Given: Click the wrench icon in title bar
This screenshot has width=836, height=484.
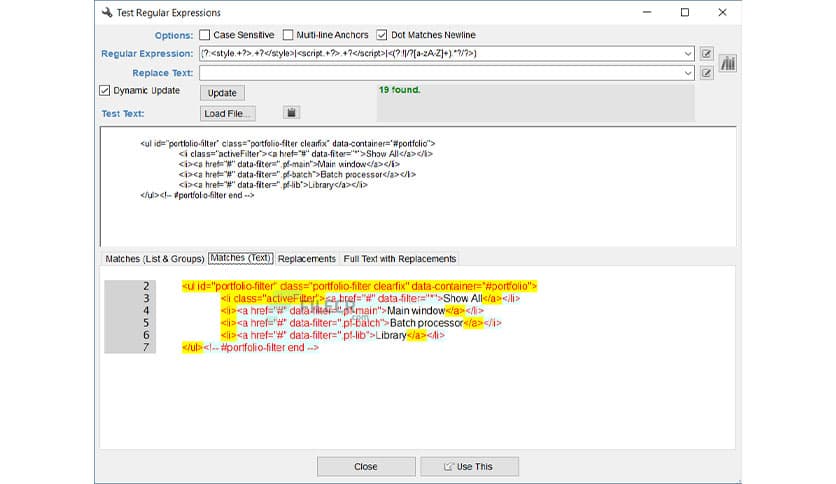Looking at the screenshot, I should [107, 12].
